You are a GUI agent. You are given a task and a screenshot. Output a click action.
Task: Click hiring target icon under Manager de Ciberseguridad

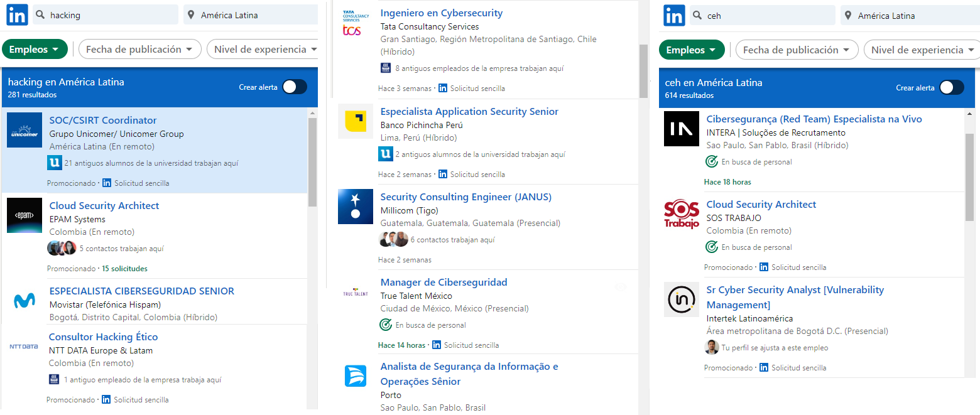386,325
